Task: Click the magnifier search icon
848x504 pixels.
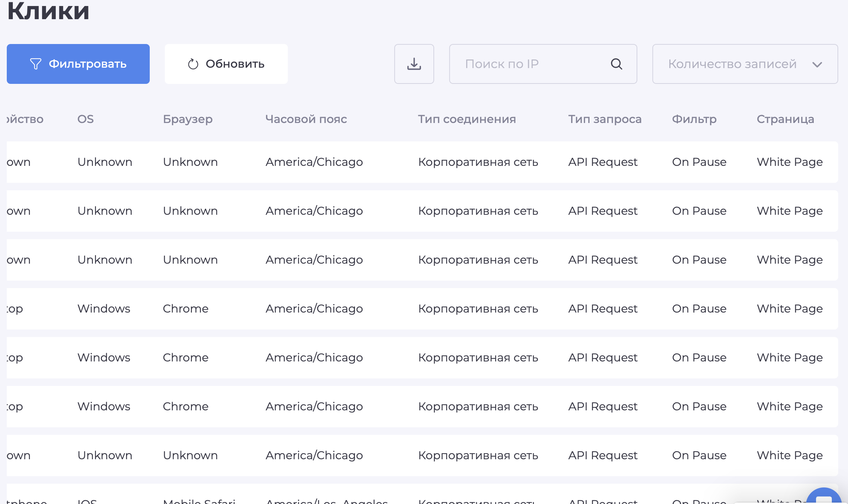Action: (616, 64)
